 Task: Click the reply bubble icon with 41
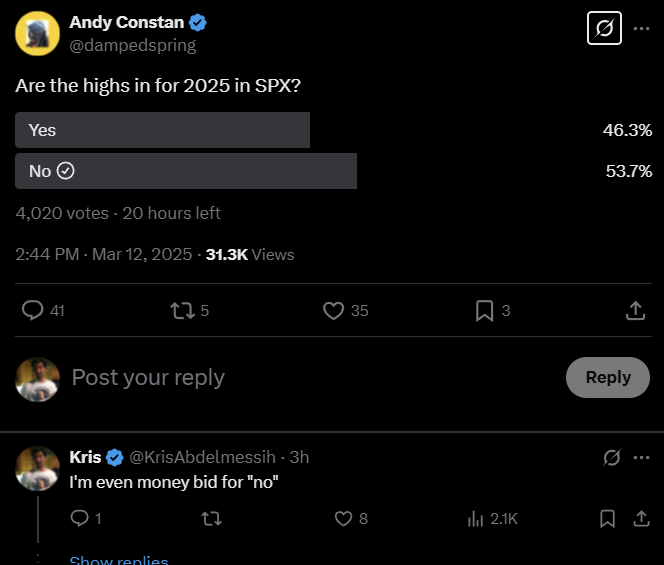[x=33, y=310]
